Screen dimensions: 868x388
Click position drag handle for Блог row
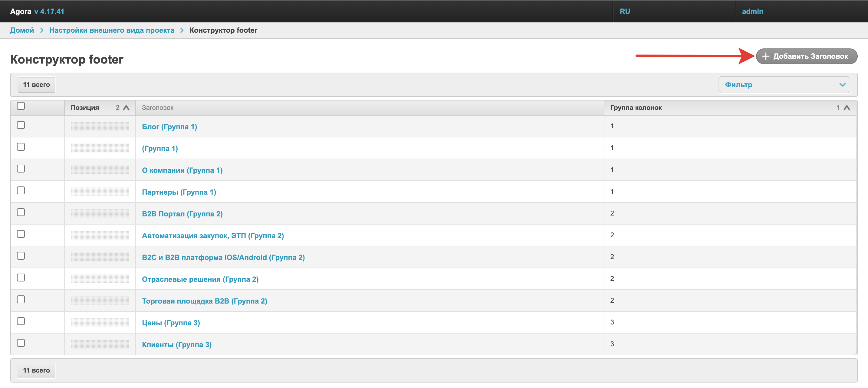pos(100,127)
